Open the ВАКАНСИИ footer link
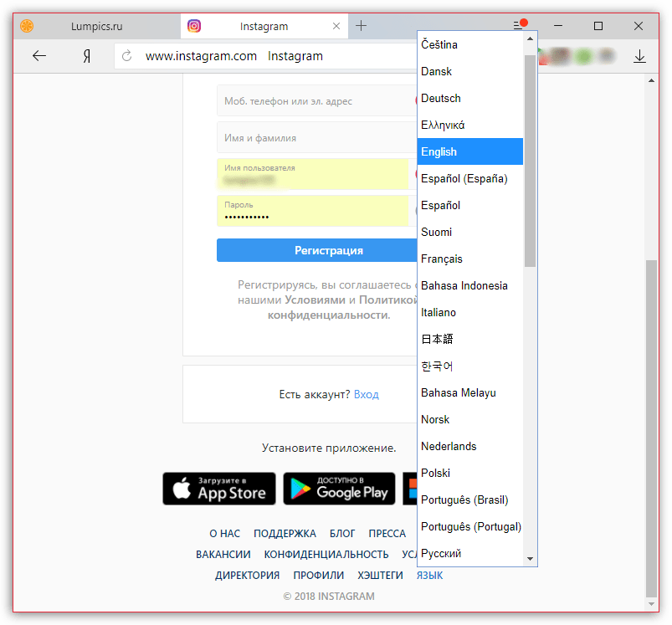The image size is (672, 625). tap(223, 555)
